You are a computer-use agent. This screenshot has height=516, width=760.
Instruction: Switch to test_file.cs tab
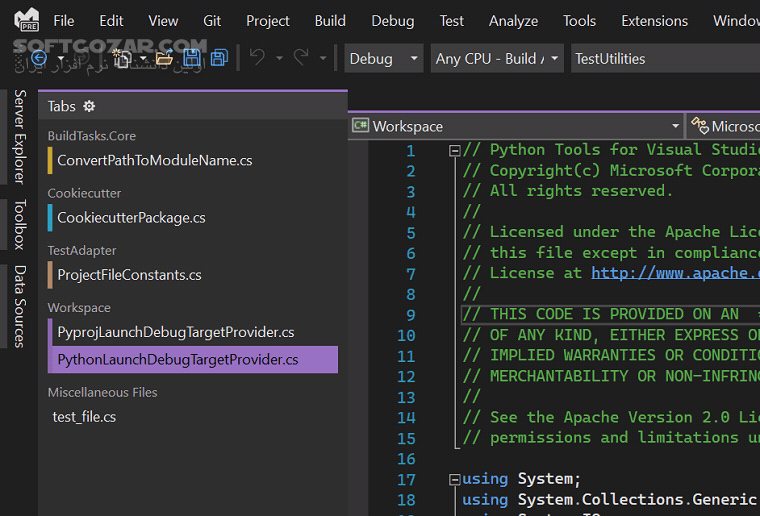(193, 417)
